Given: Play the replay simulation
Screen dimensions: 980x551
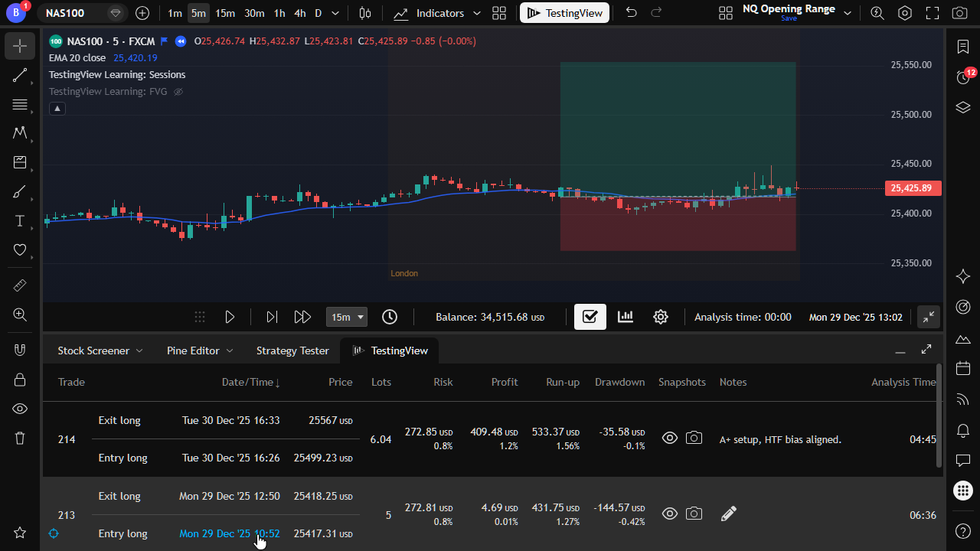Looking at the screenshot, I should click(230, 317).
